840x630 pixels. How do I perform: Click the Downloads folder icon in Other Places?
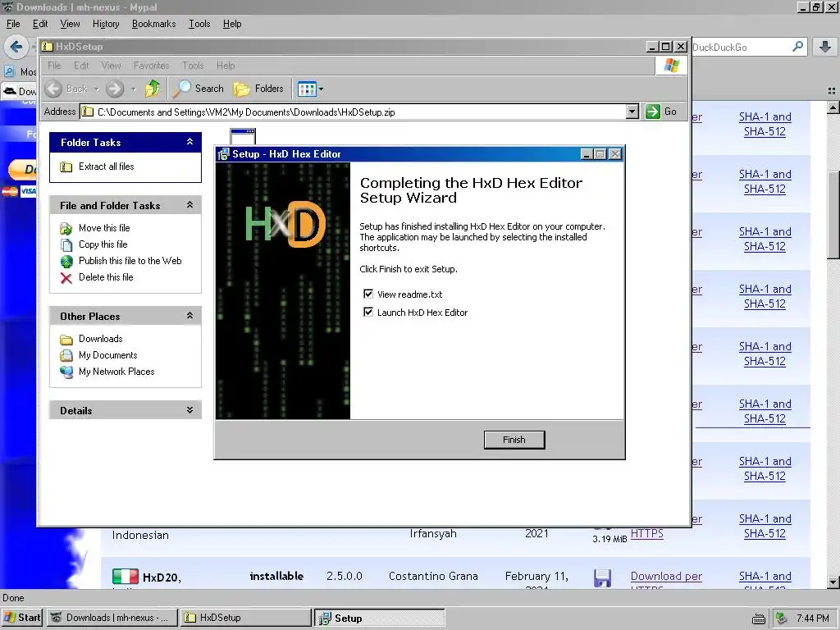pyautogui.click(x=66, y=340)
